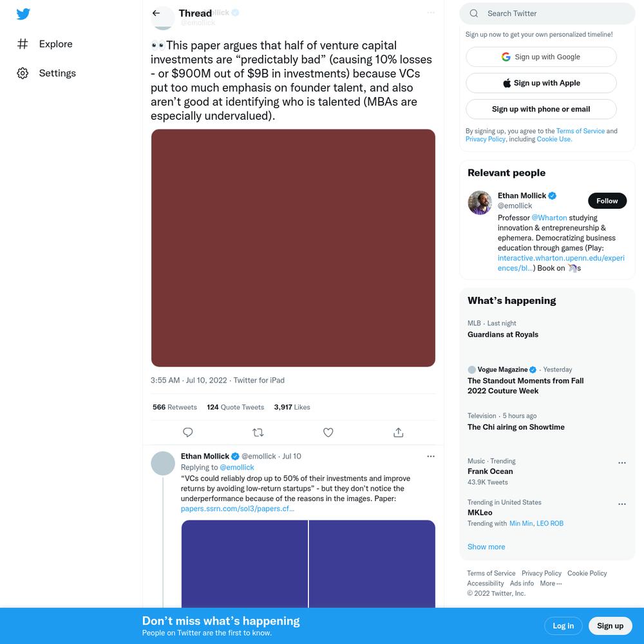Sign up with Google
This screenshot has width=644, height=644.
[x=541, y=57]
